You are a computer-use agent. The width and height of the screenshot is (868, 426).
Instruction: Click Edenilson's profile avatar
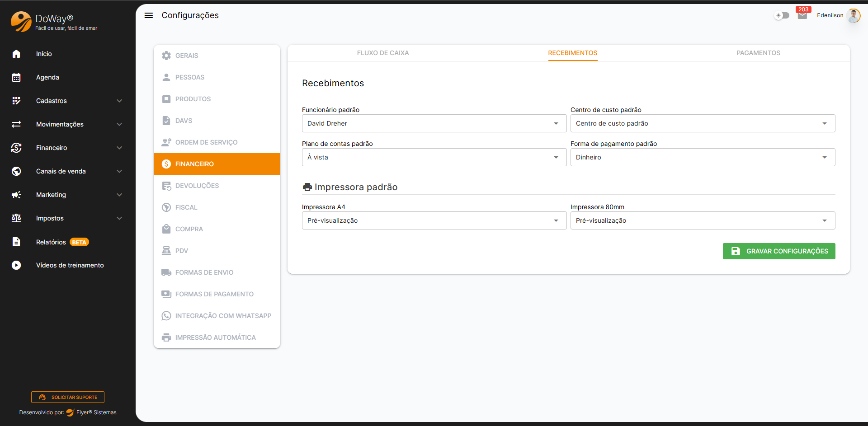click(x=853, y=15)
